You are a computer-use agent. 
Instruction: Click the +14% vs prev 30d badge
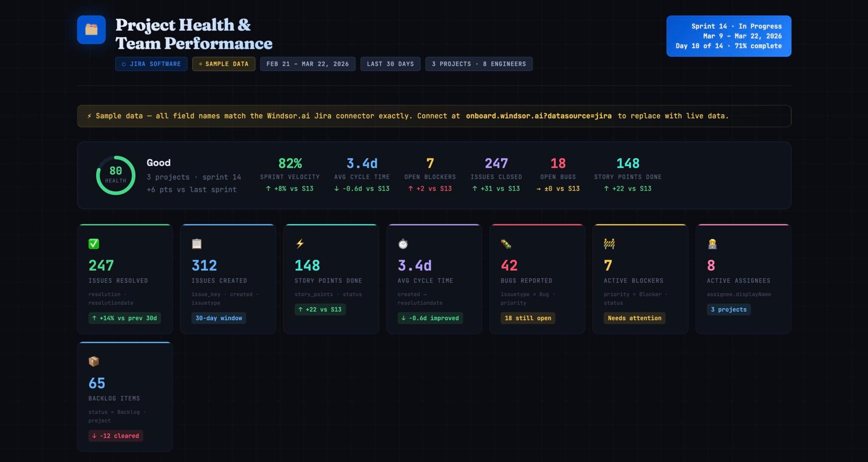point(125,318)
